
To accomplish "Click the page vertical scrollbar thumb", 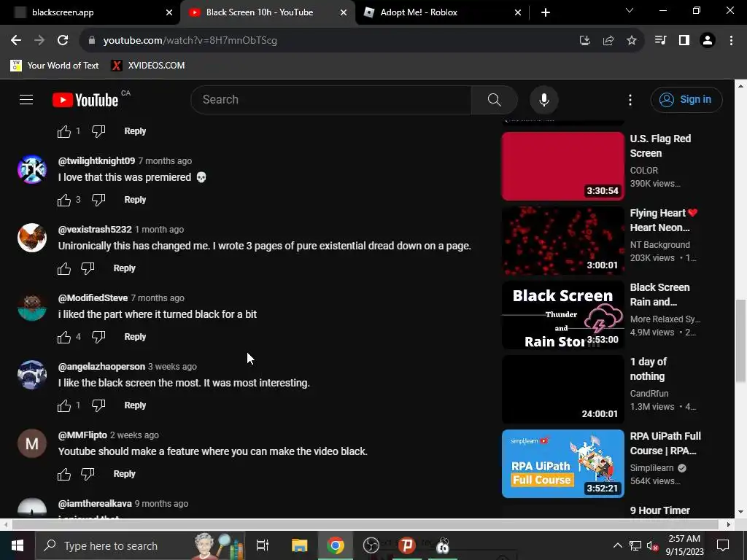I will (x=740, y=341).
